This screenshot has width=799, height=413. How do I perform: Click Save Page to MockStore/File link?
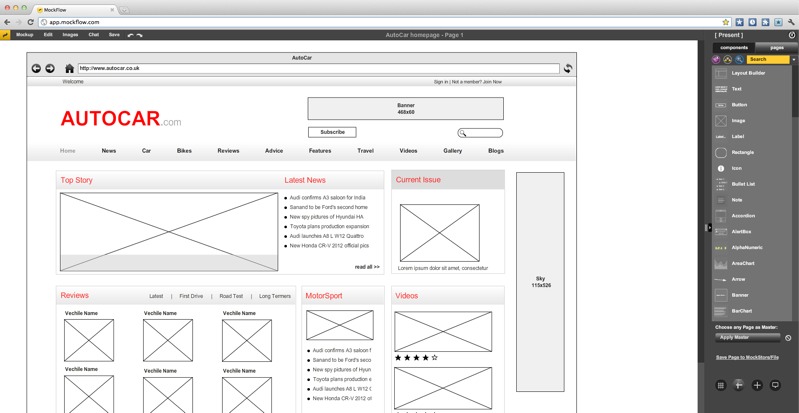tap(747, 357)
